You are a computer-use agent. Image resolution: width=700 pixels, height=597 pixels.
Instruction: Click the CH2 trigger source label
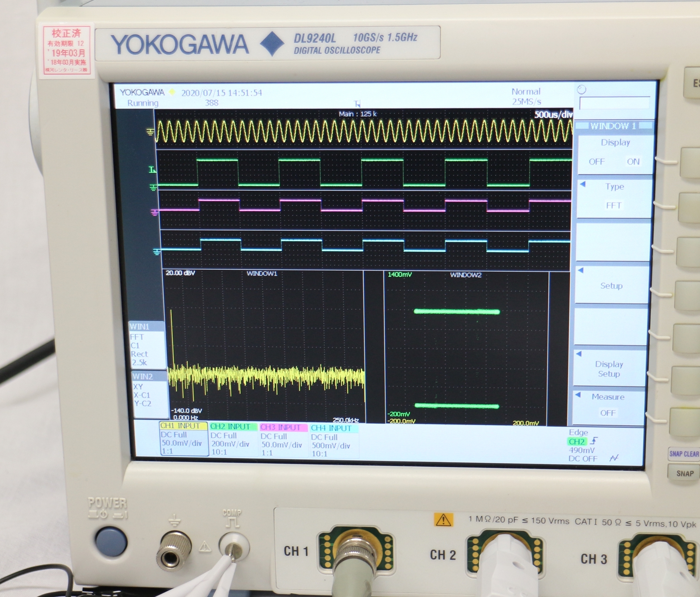pos(576,442)
